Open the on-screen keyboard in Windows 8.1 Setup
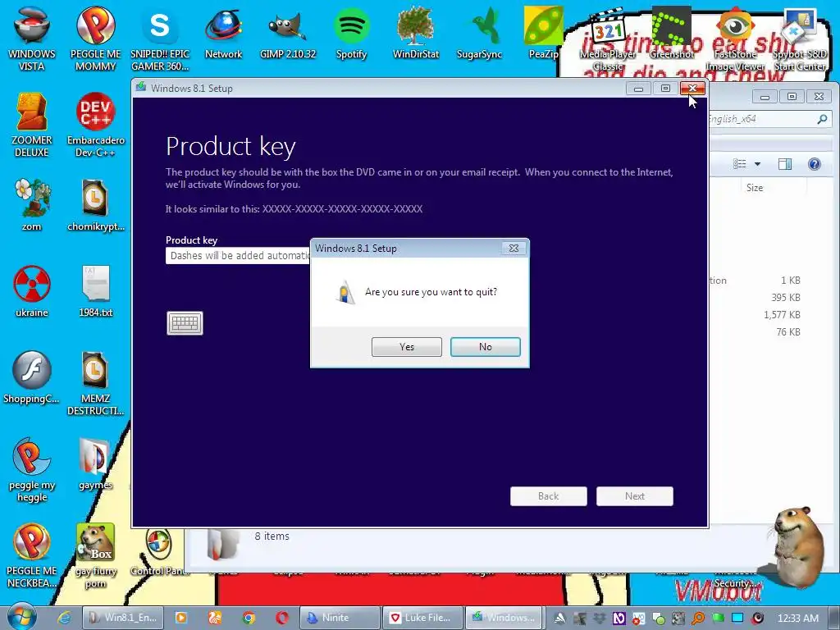The width and height of the screenshot is (840, 630). pyautogui.click(x=185, y=323)
